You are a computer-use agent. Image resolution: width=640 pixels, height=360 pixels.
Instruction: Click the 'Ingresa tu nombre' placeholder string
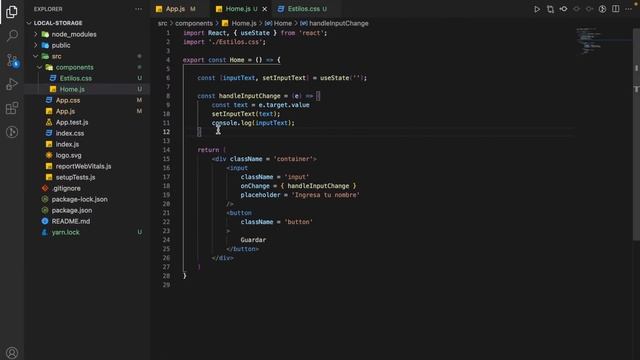coord(325,195)
